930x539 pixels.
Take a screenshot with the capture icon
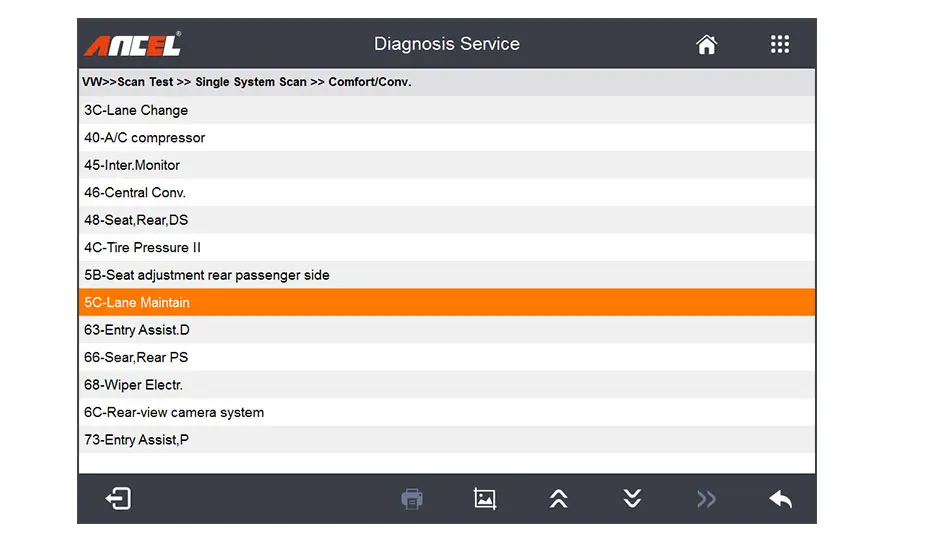485,498
